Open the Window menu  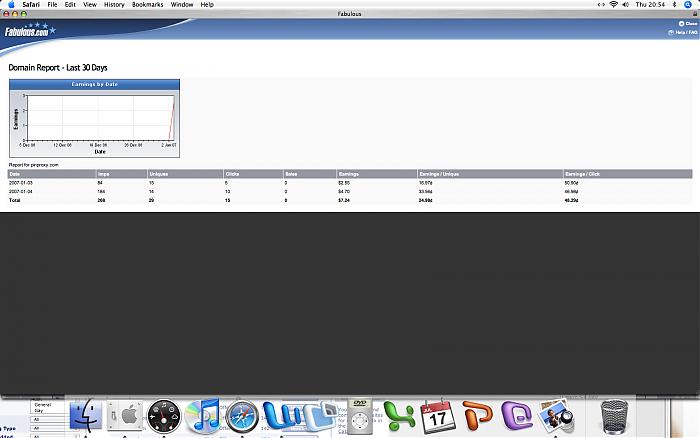tap(182, 4)
